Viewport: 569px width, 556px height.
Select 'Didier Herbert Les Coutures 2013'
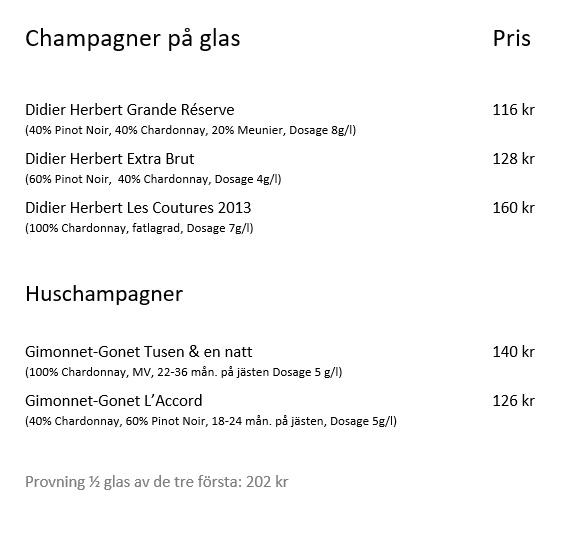(138, 208)
